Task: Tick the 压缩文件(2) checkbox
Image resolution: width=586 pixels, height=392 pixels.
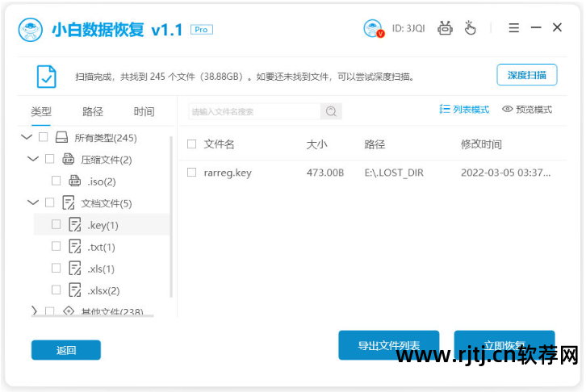Action: [50, 159]
